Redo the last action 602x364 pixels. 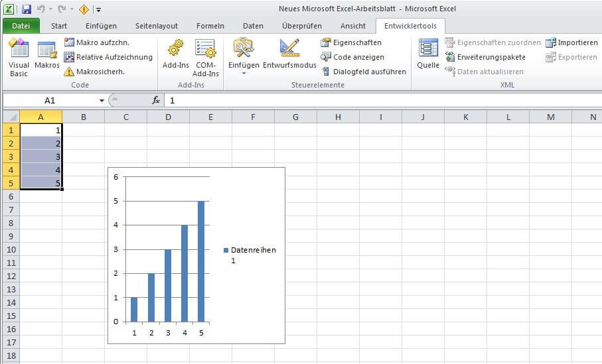[62, 9]
